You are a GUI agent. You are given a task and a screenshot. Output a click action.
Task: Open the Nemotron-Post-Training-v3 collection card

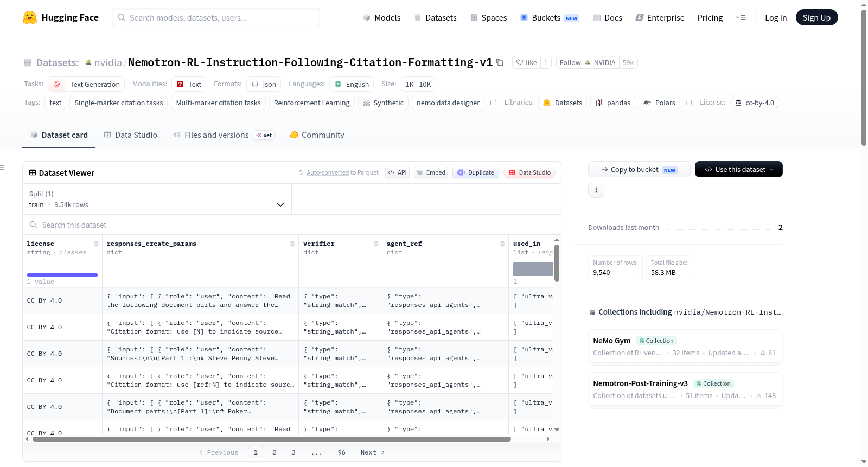pyautogui.click(x=685, y=389)
